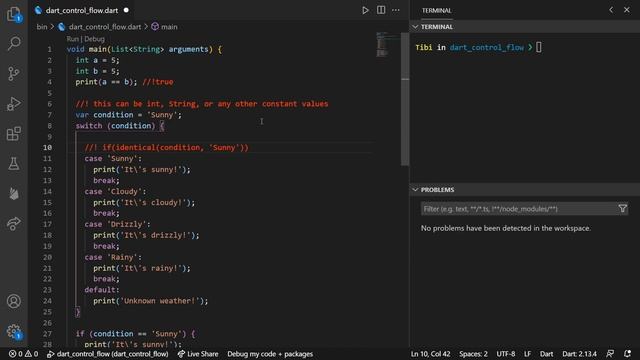This screenshot has height=360, width=640.
Task: Open the Accounts menu
Action: (14, 301)
